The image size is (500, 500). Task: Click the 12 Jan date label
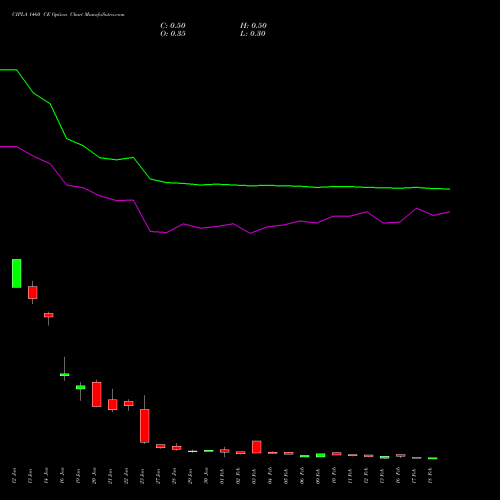14,476
